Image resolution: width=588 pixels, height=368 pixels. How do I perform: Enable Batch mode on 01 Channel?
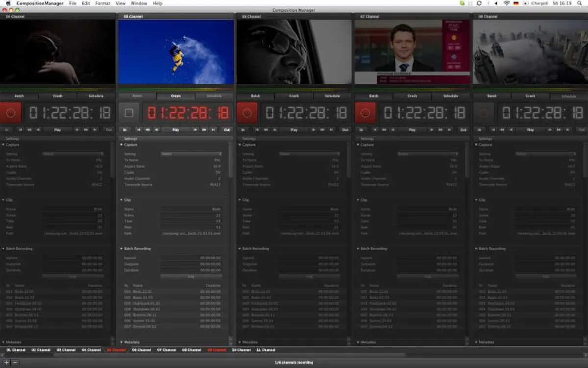coord(19,96)
